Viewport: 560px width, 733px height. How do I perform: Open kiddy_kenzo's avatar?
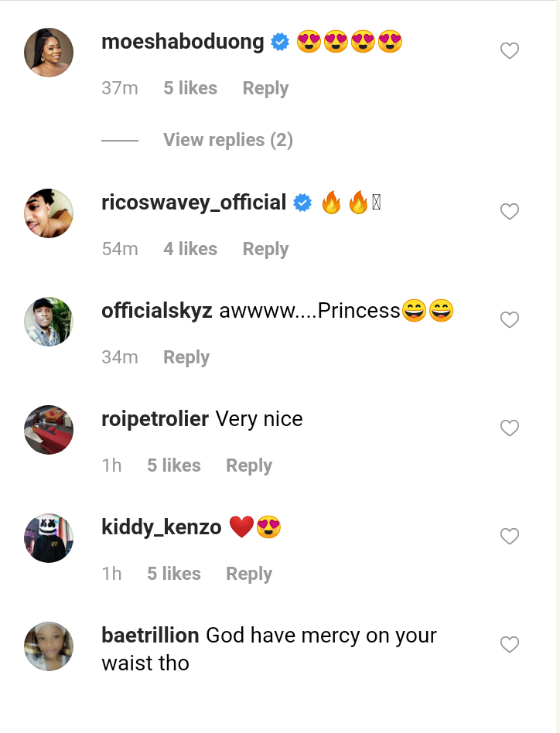point(49,538)
